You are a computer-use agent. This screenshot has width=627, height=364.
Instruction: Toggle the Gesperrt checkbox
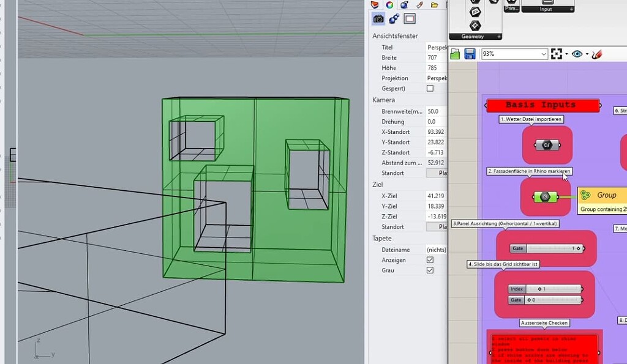pyautogui.click(x=430, y=89)
